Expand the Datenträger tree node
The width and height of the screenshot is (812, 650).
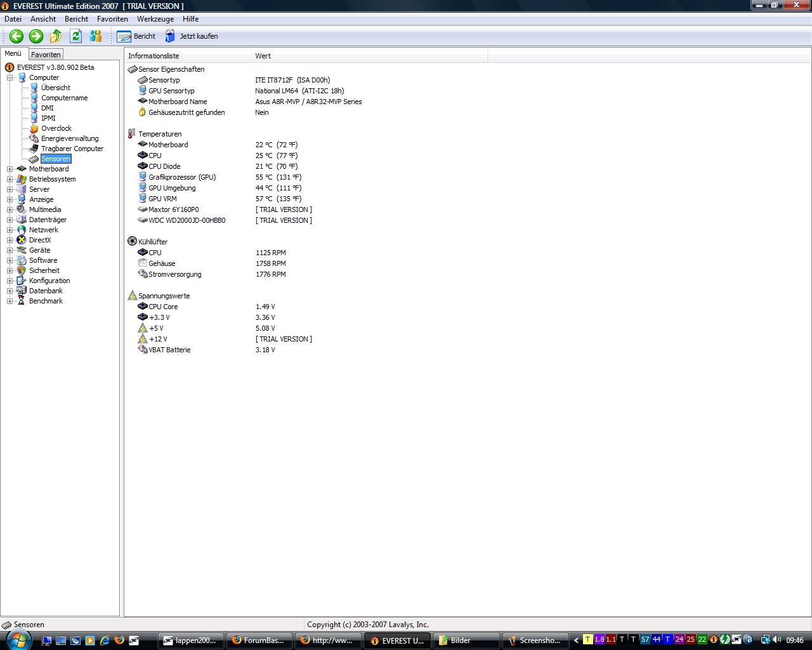(x=10, y=220)
